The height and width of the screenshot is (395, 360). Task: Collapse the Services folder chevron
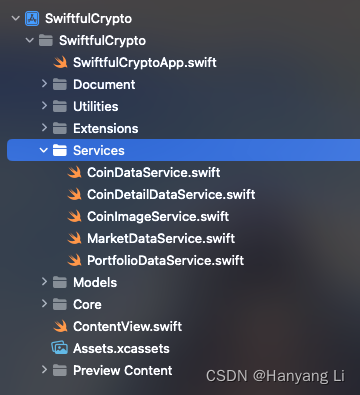[44, 150]
